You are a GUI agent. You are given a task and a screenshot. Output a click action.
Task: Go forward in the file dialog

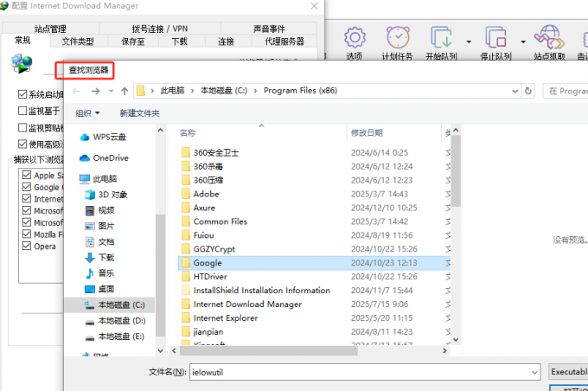(96, 91)
